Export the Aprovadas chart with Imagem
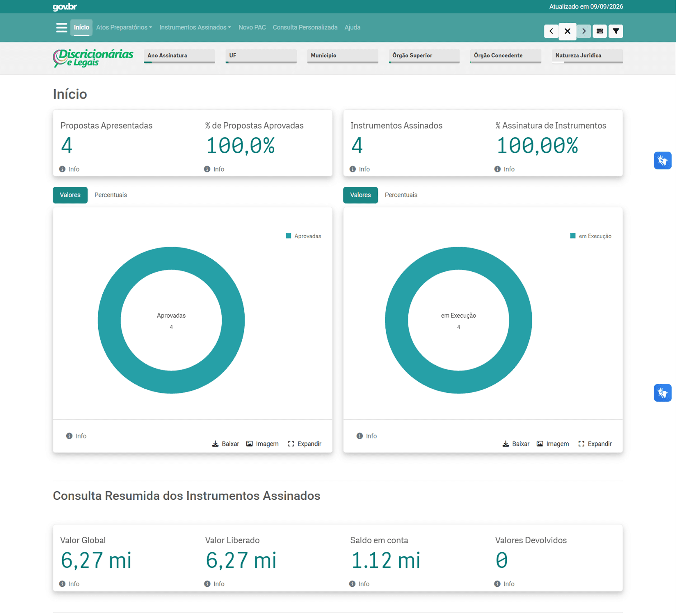The width and height of the screenshot is (676, 616). click(x=262, y=444)
